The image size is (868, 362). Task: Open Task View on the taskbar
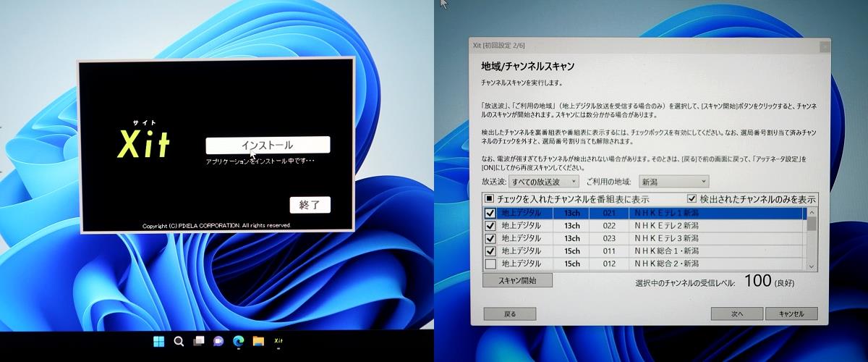coord(199,341)
